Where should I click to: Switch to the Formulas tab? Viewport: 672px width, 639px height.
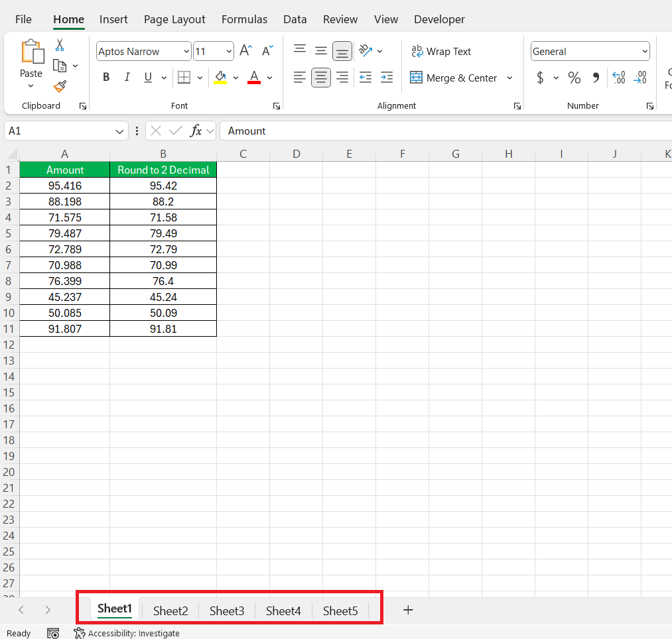tap(244, 19)
